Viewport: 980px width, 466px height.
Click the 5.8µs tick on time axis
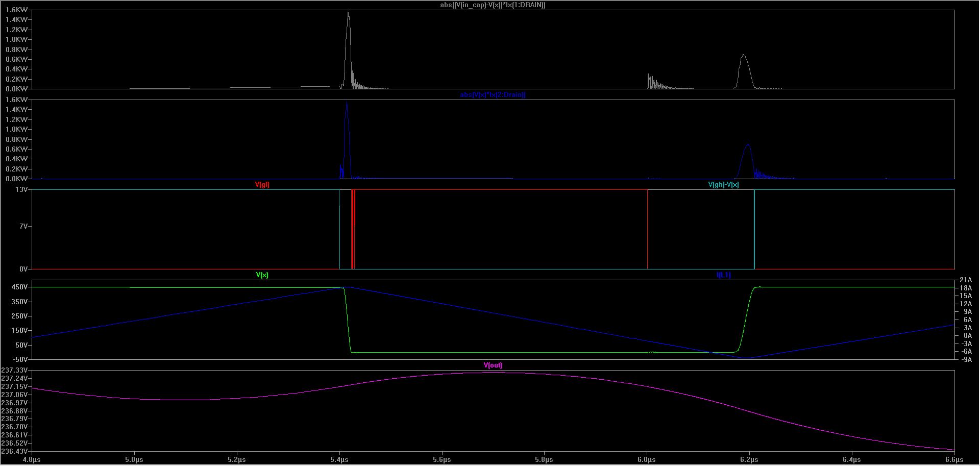[x=544, y=460]
